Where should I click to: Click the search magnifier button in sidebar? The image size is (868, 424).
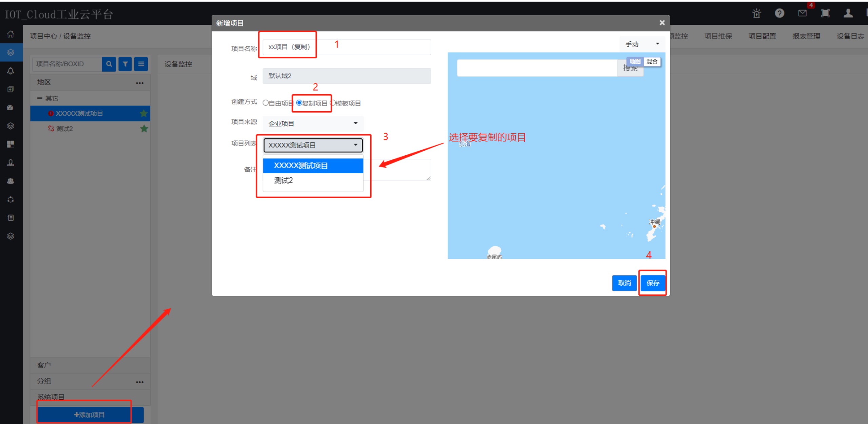pos(109,64)
